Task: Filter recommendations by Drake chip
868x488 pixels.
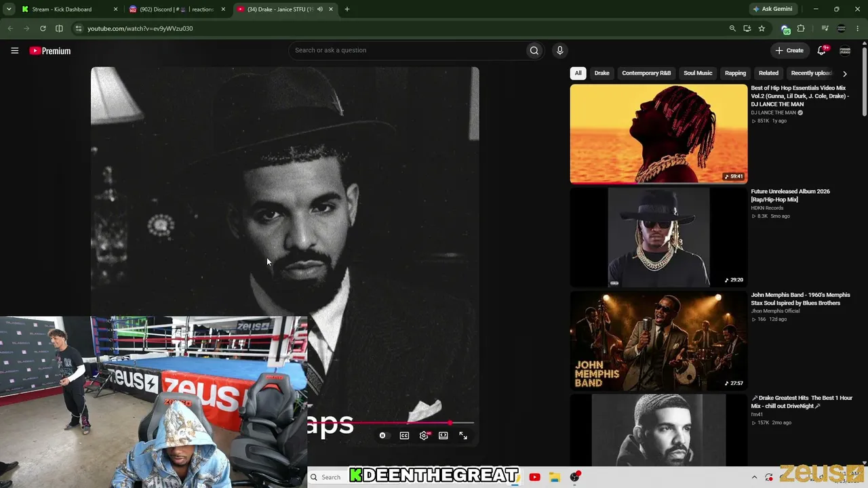Action: coord(602,73)
